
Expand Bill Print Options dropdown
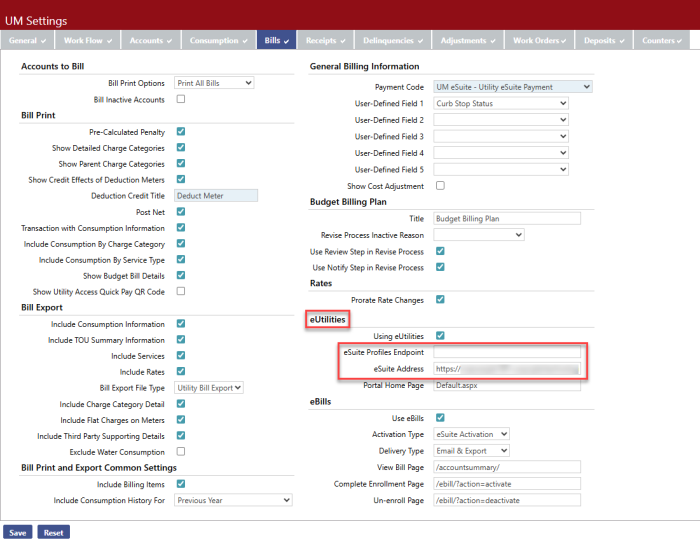click(x=214, y=83)
